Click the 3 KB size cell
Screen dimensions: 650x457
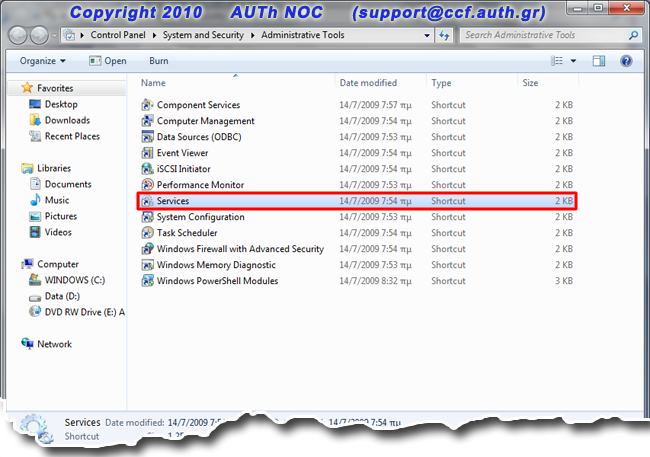pos(564,281)
